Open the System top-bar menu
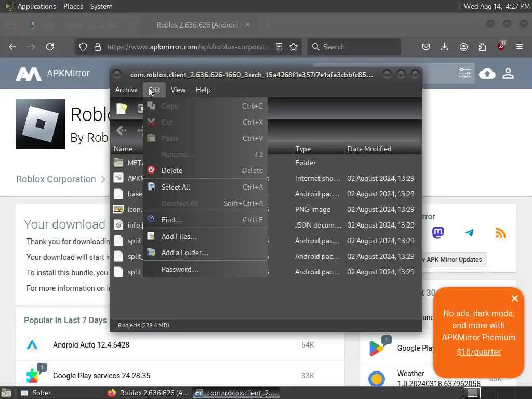532x399 pixels. tap(101, 6)
